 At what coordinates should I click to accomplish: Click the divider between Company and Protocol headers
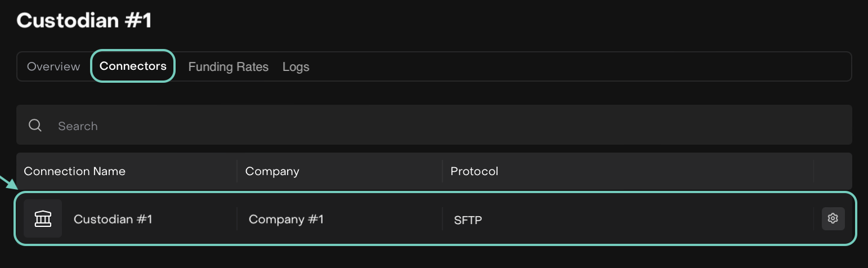click(442, 171)
